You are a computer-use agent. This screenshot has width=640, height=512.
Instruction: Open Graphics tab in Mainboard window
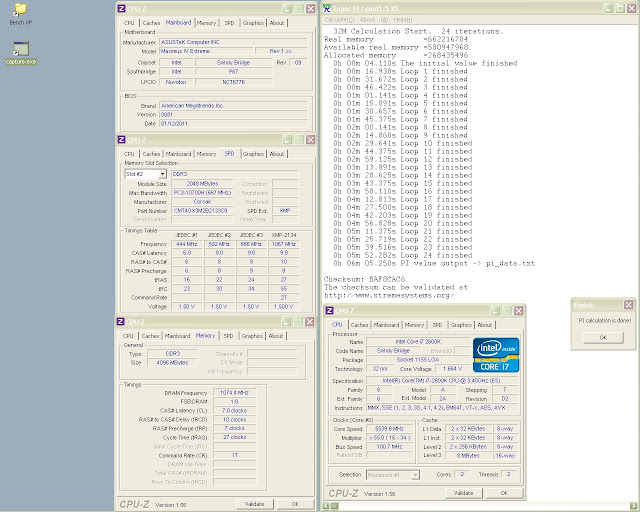pos(253,23)
